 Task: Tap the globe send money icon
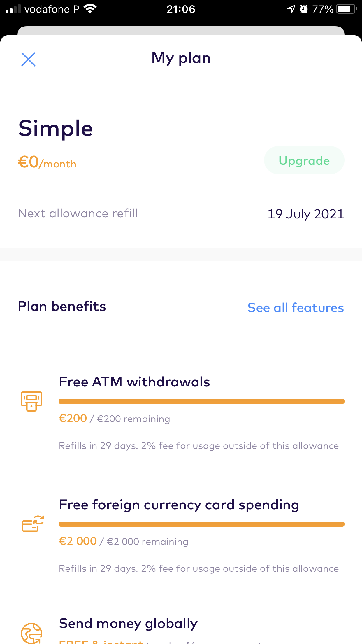pyautogui.click(x=31, y=633)
